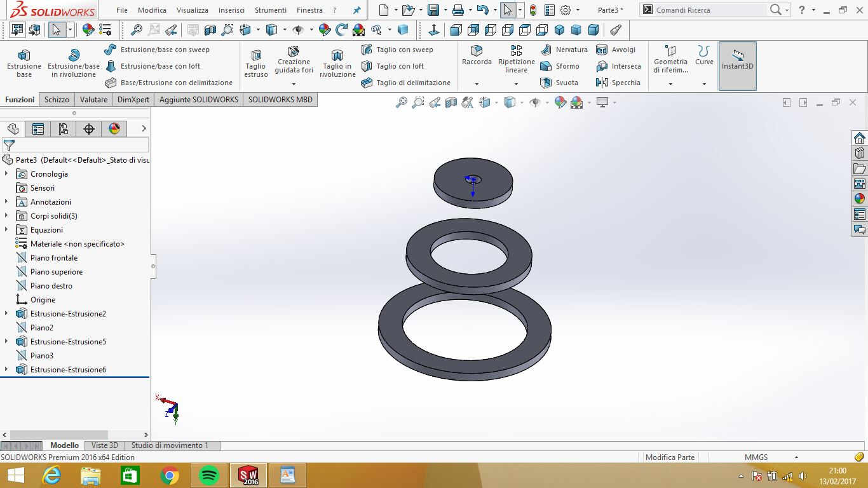868x488 pixels.
Task: Click the Curve tool
Action: pyautogui.click(x=704, y=56)
